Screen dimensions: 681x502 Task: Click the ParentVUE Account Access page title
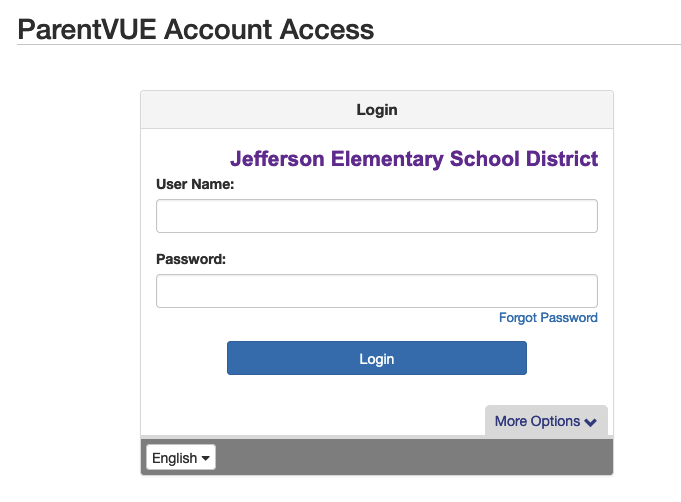click(x=195, y=30)
